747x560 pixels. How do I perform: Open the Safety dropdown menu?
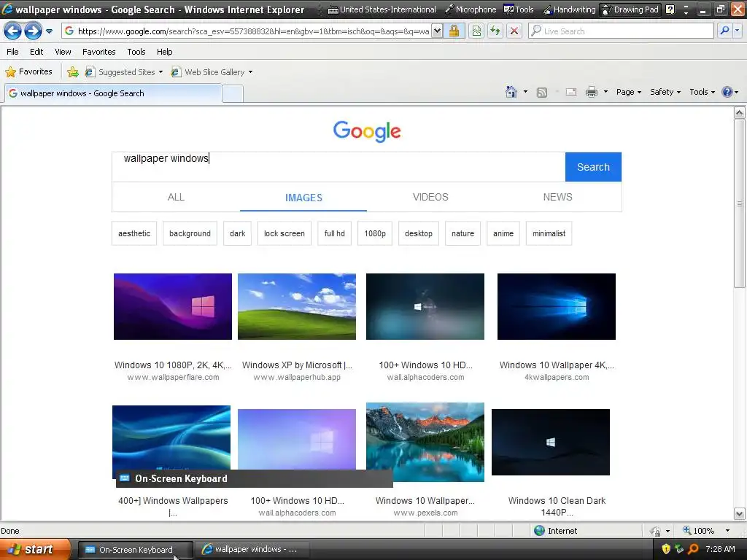coord(665,92)
